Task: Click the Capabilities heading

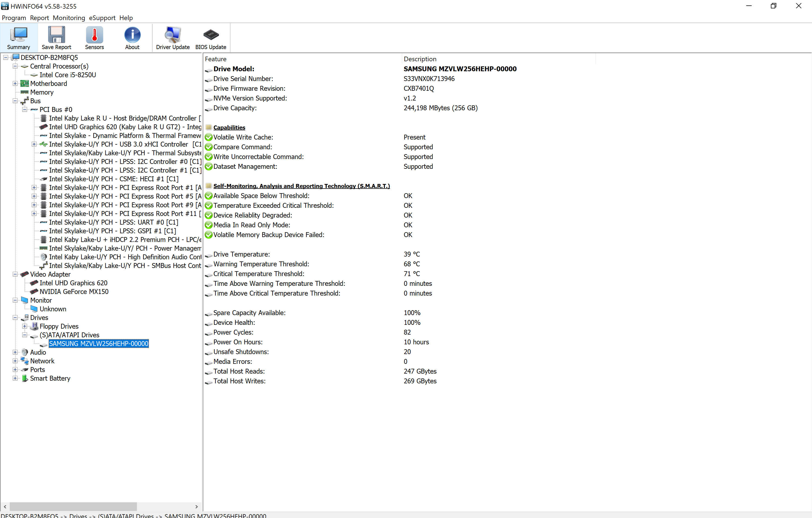Action: (x=229, y=128)
